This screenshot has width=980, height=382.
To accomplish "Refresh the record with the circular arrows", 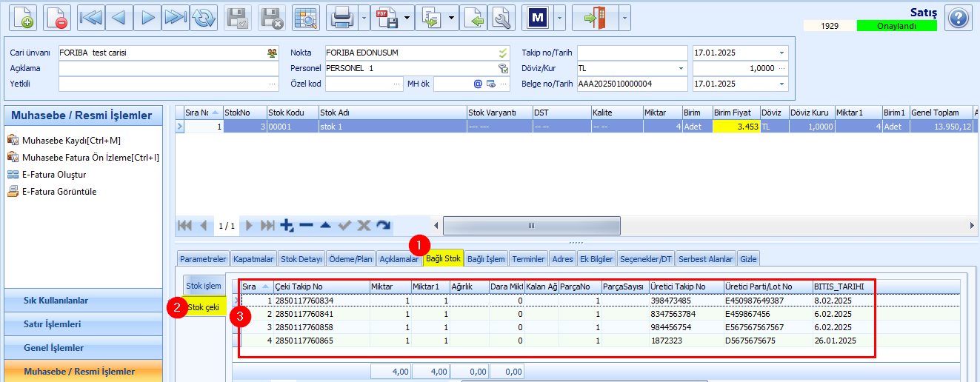I will (x=203, y=16).
